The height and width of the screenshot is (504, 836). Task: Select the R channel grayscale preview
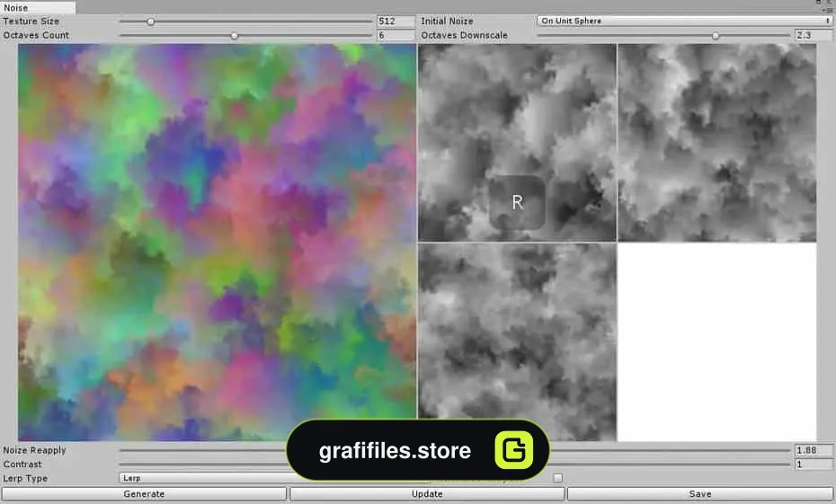click(517, 143)
